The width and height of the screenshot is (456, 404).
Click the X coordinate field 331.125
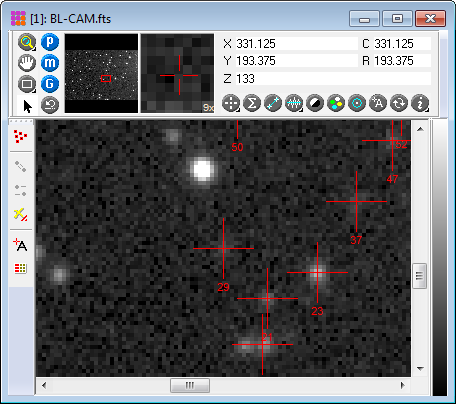(x=296, y=44)
